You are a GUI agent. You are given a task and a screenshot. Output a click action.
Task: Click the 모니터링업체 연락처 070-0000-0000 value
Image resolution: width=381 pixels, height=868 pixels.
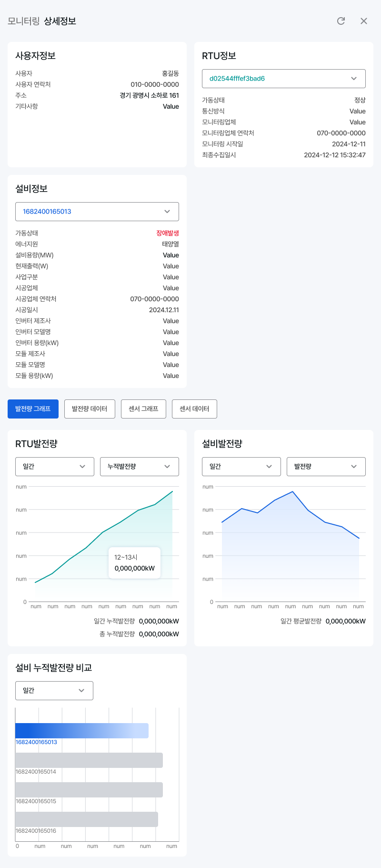coord(341,133)
